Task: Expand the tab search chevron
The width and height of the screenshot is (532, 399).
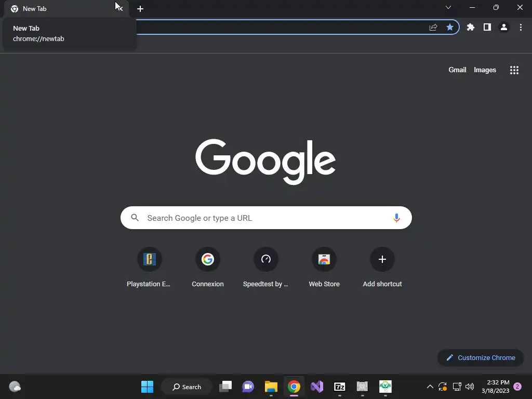Action: click(448, 7)
